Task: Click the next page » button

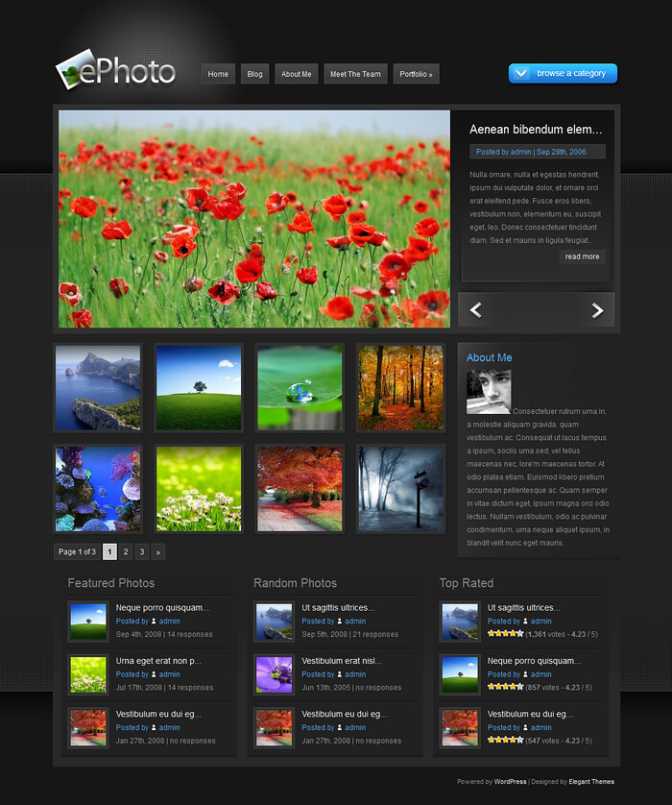Action: (158, 552)
